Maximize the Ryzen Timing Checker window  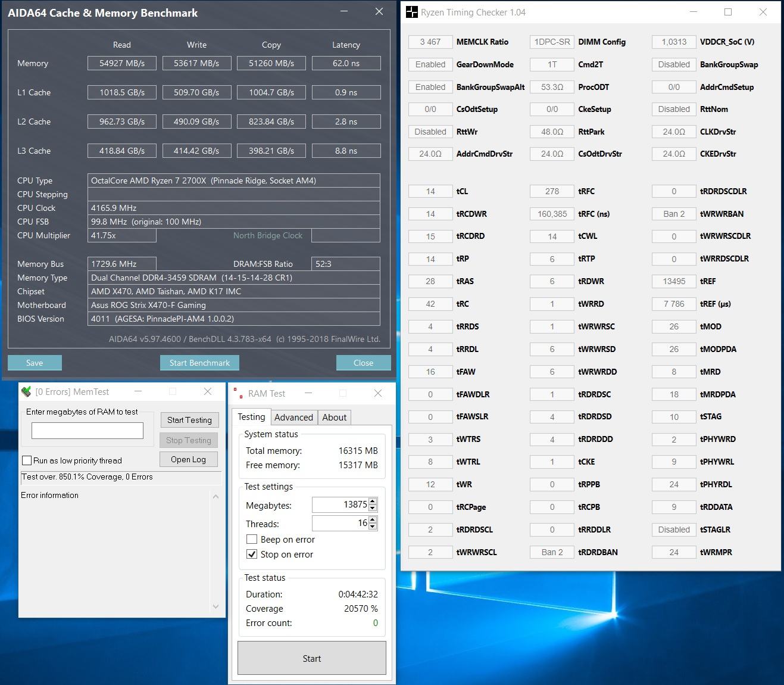click(x=727, y=13)
